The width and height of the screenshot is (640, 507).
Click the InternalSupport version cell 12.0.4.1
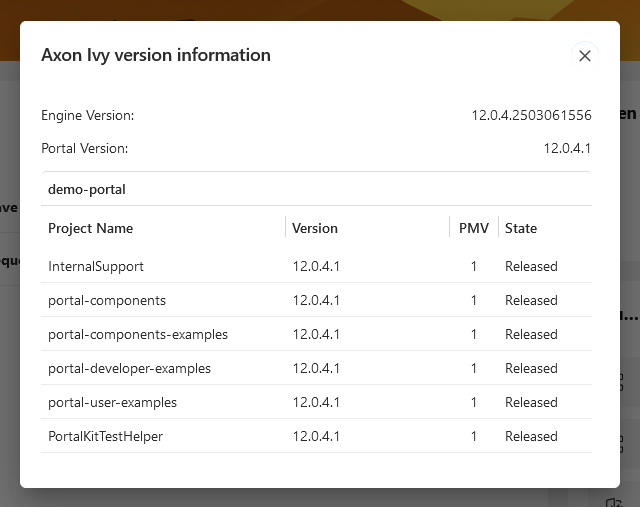tap(316, 266)
